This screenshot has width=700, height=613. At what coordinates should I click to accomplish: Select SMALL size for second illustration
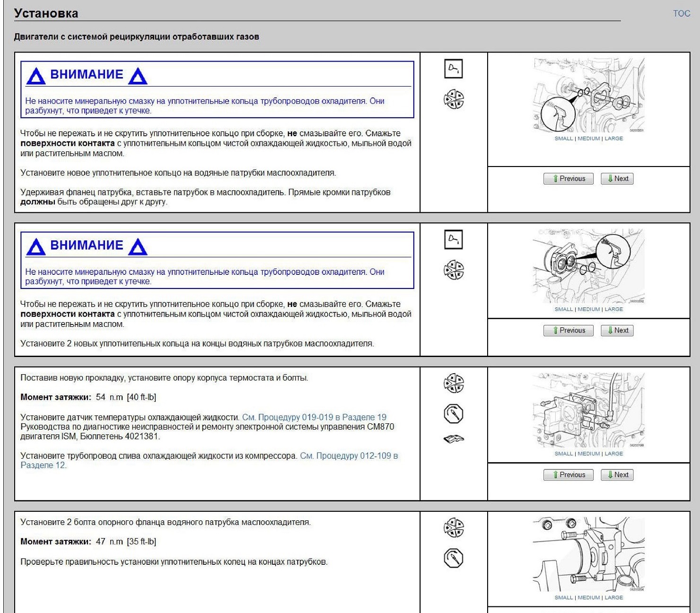(564, 309)
